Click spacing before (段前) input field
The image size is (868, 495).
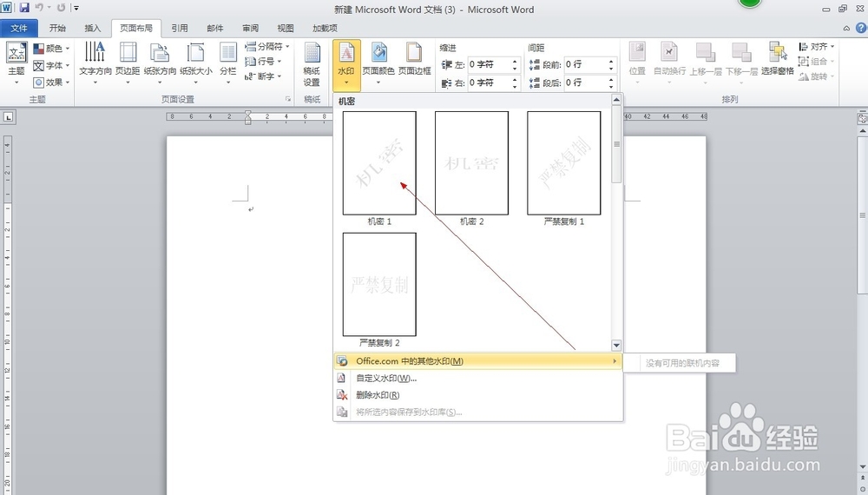pyautogui.click(x=586, y=65)
